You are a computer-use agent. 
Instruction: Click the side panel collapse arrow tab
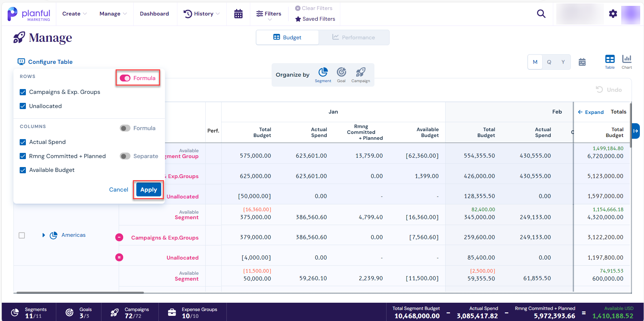636,131
